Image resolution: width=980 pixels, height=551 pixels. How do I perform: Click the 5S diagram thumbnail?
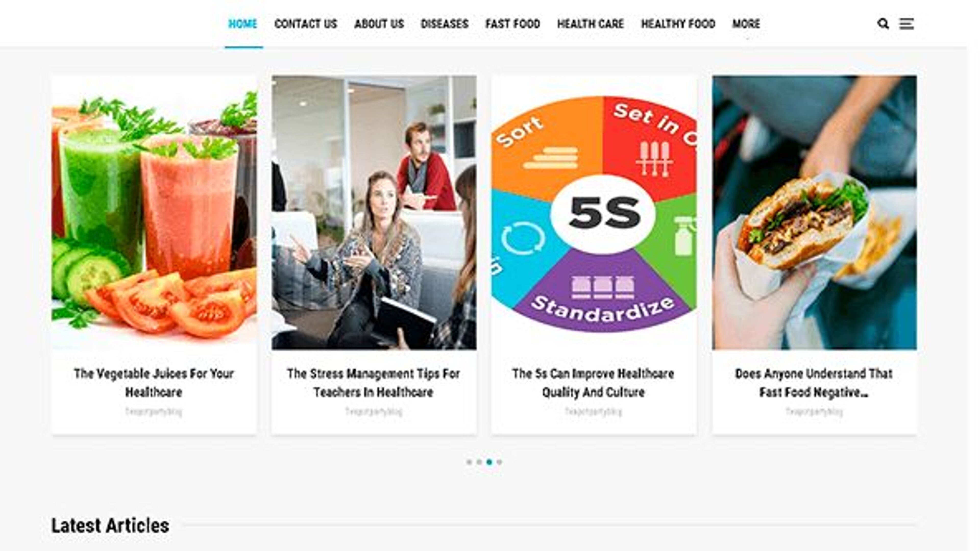point(594,212)
